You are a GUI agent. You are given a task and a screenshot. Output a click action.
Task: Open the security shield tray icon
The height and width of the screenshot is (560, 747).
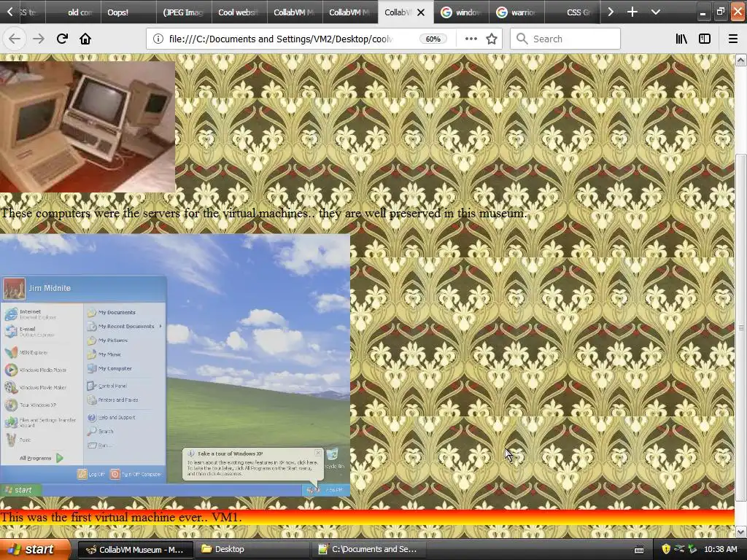[666, 549]
